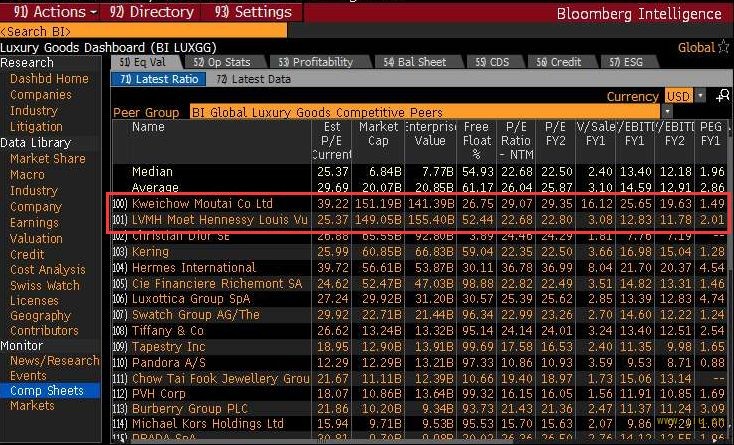Open Industry under the Research section

coord(34,111)
